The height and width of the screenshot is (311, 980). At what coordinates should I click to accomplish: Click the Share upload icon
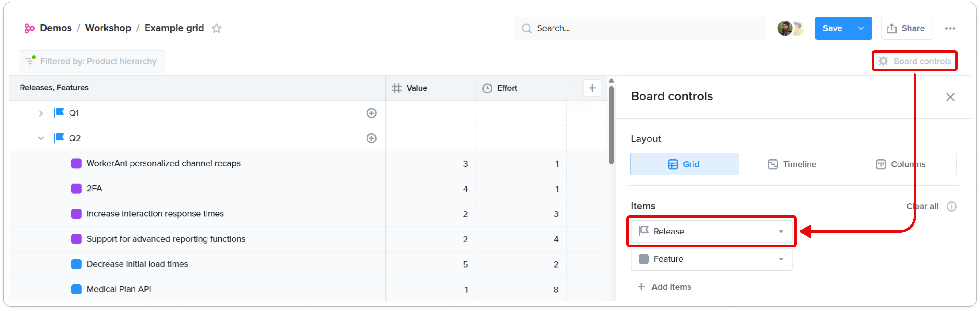pos(891,28)
